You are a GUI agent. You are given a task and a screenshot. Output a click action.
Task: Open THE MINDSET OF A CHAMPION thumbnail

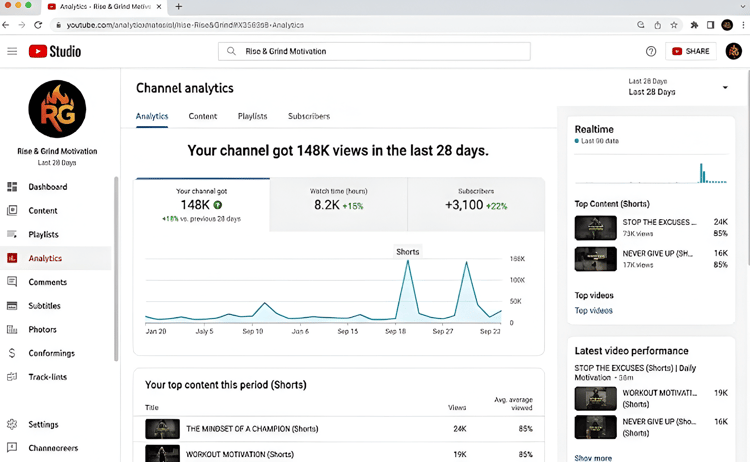[x=163, y=429]
